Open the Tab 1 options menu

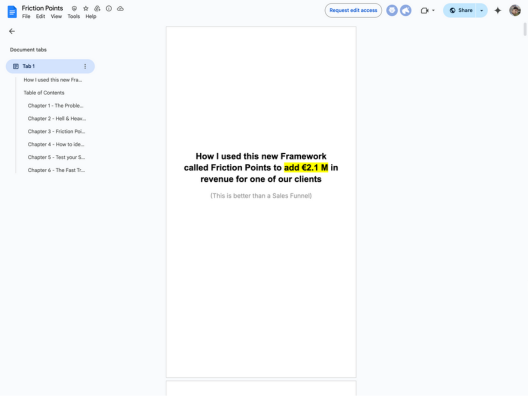tap(85, 66)
